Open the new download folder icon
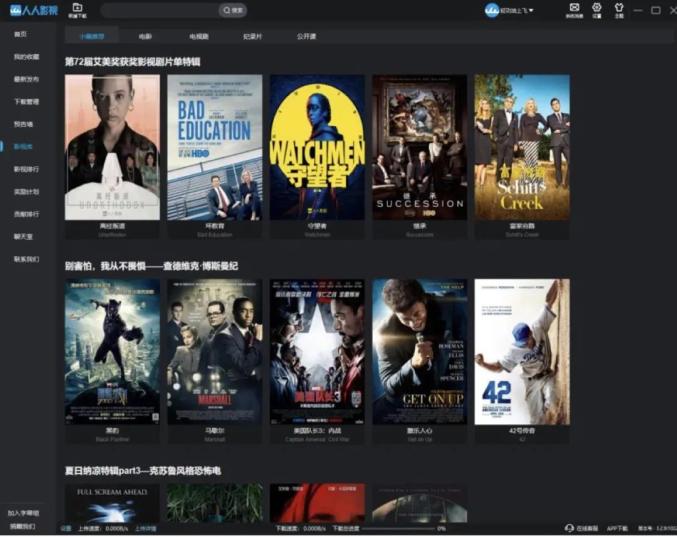 77,8
